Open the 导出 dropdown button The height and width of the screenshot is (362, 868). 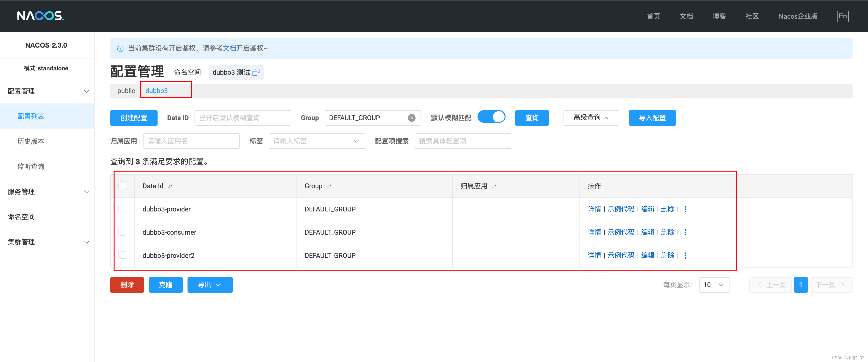(210, 285)
